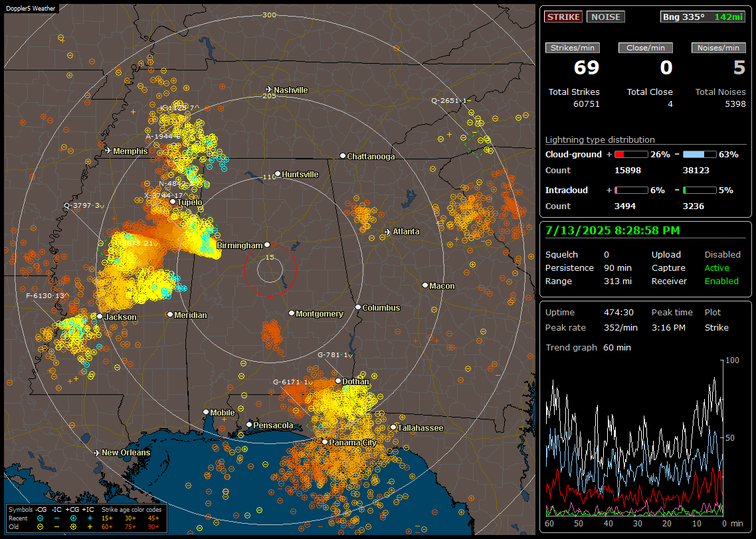This screenshot has height=539, width=756.
Task: Click the Nashville airport icon
Action: (268, 90)
